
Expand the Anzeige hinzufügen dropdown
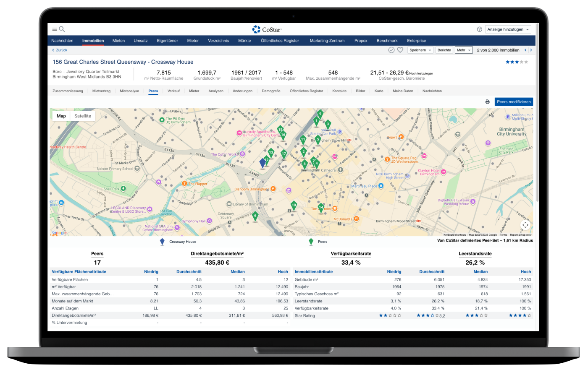(508, 29)
